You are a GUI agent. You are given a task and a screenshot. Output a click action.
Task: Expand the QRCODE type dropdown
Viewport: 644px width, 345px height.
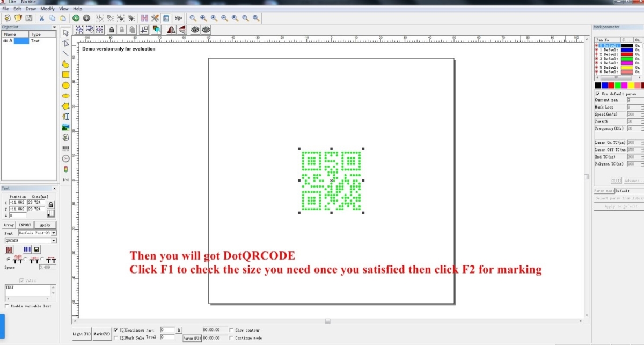click(54, 241)
